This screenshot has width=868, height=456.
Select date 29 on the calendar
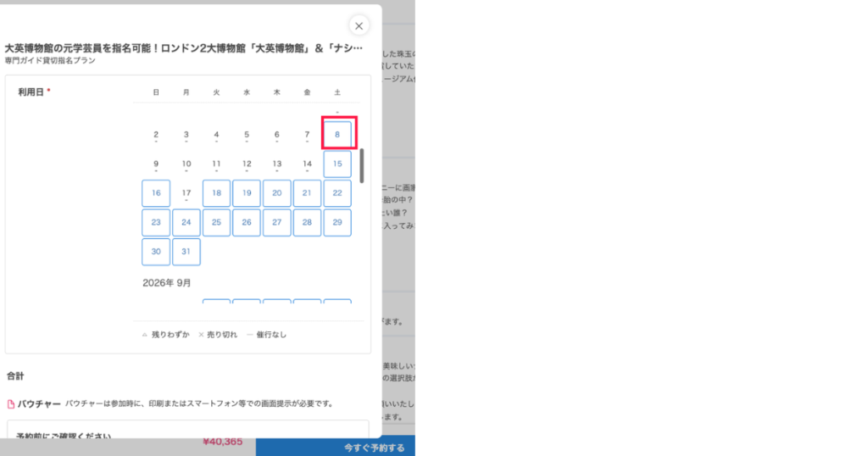pos(337,222)
